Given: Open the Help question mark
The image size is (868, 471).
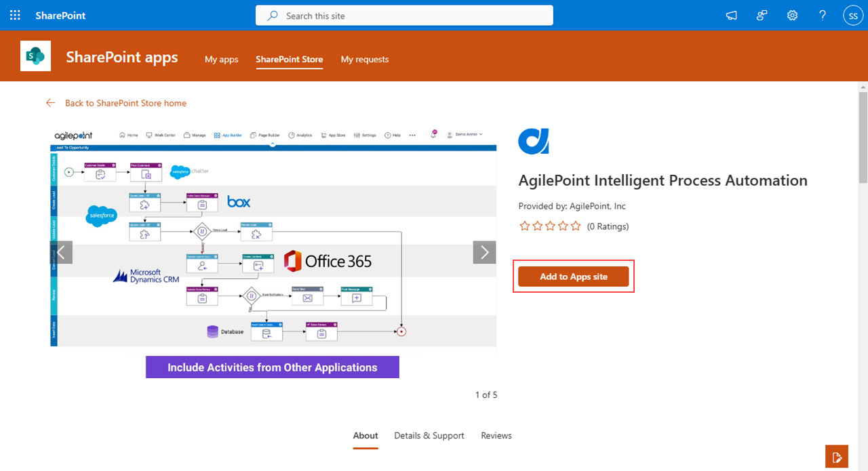Looking at the screenshot, I should (823, 16).
